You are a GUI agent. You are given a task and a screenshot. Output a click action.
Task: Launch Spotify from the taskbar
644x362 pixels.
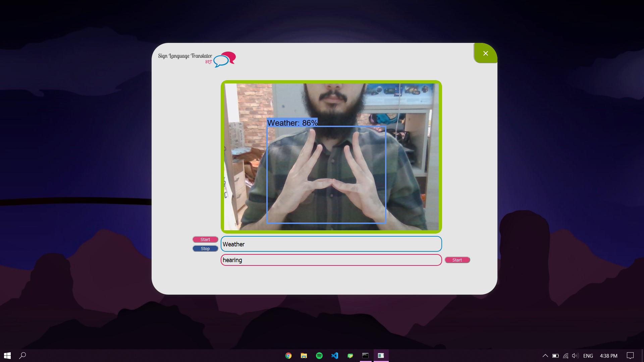[319, 356]
